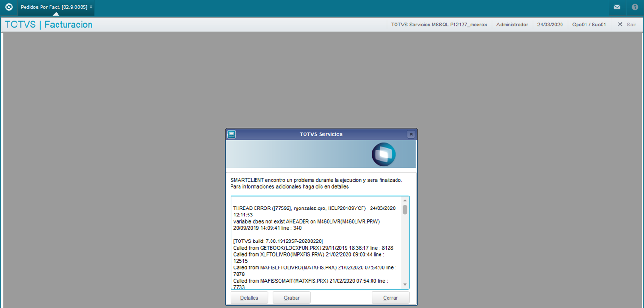Click the TOTVS round logo in dialog banner
The width and height of the screenshot is (644, 308).
click(383, 154)
